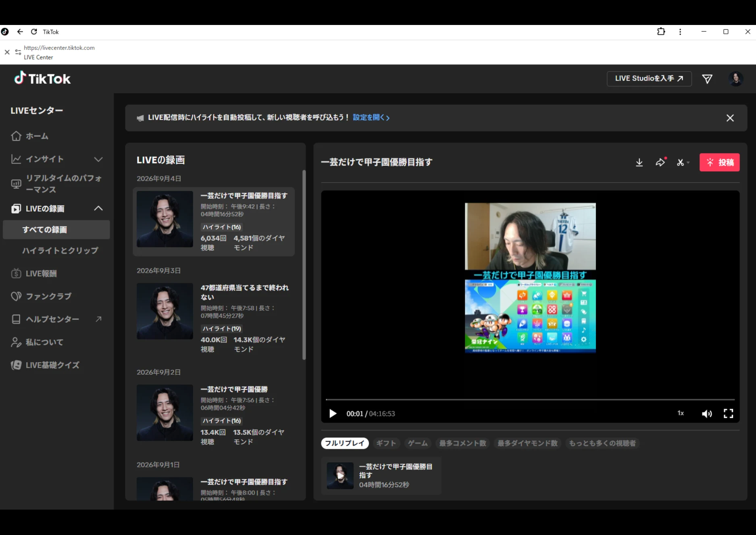Play the video recording

pos(333,414)
